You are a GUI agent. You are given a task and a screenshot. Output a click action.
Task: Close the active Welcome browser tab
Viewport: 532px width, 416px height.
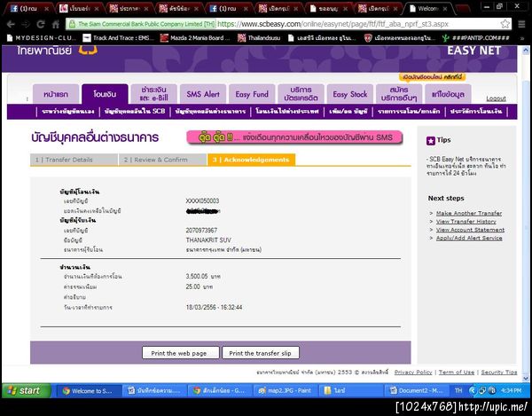(444, 9)
